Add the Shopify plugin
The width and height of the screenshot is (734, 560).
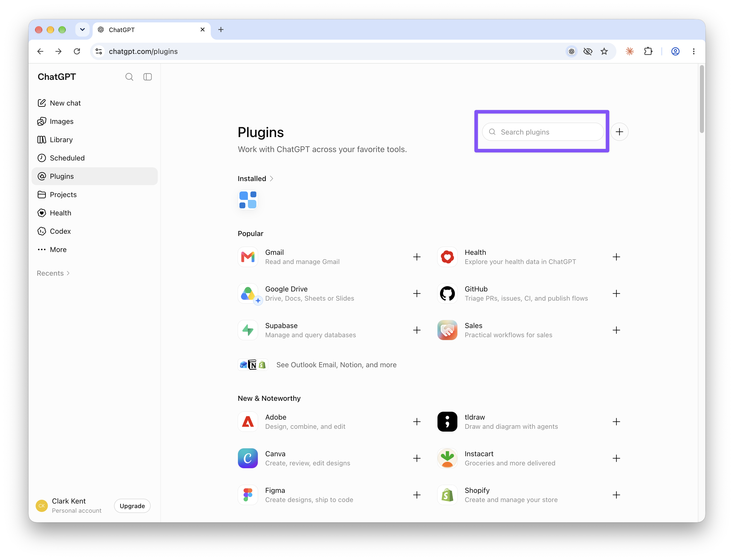coord(616,495)
